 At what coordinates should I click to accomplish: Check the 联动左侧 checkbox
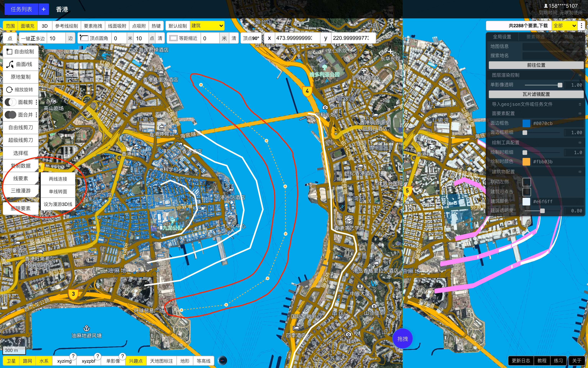pyautogui.click(x=527, y=182)
